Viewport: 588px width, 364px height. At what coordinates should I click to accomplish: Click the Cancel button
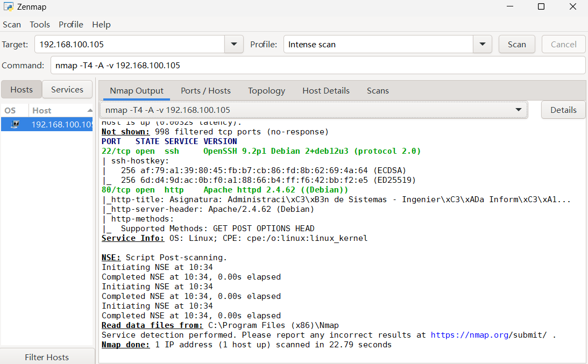[563, 44]
